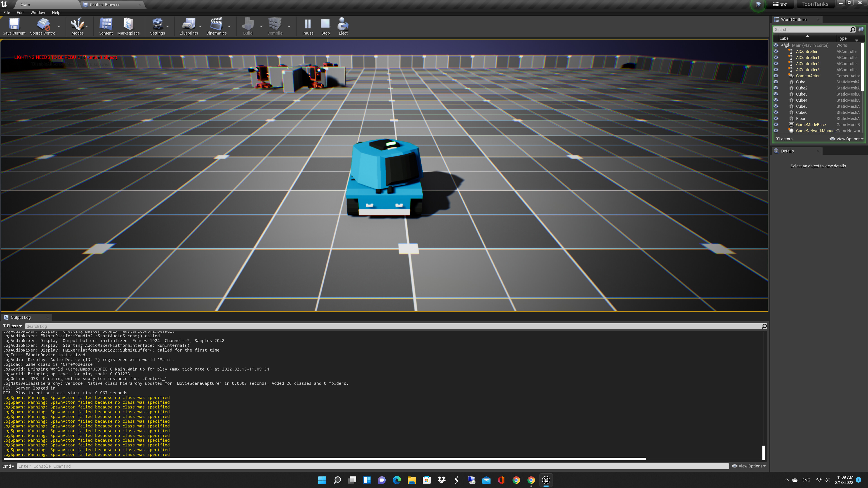The width and height of the screenshot is (868, 488).
Task: Open the Window menu
Action: [37, 12]
